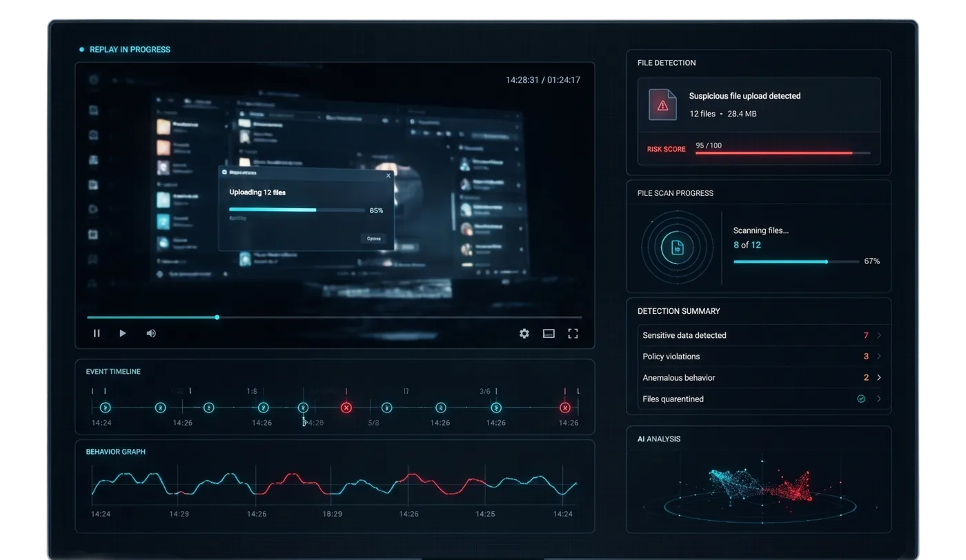The width and height of the screenshot is (966, 560).
Task: Click the FILE DETECTION panel title
Action: click(667, 63)
